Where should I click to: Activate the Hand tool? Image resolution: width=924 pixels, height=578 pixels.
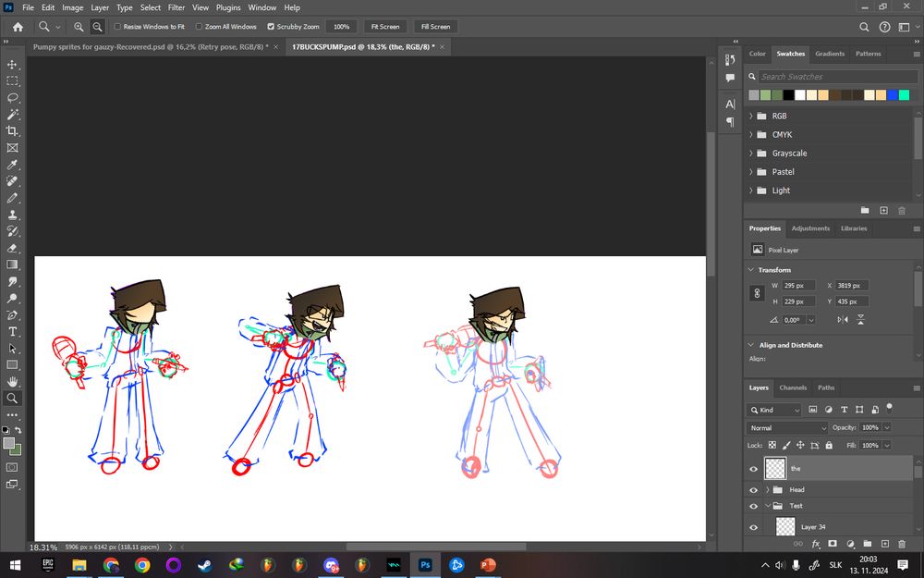click(13, 381)
